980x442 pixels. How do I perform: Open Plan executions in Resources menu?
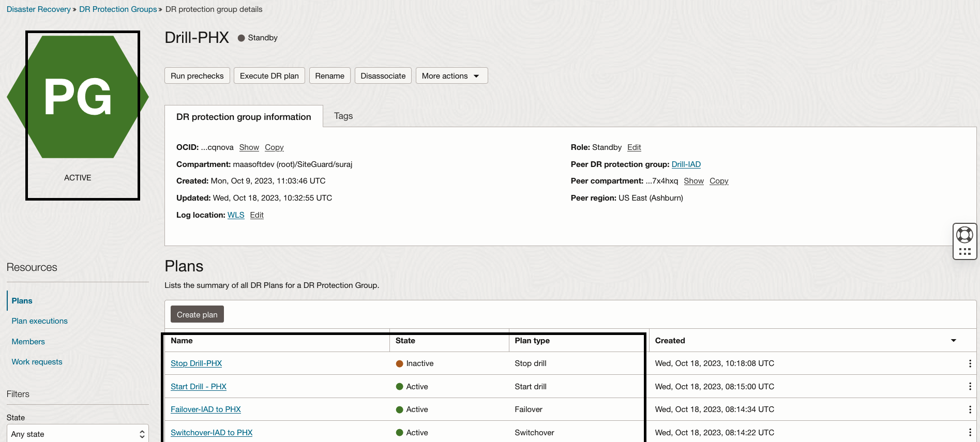pos(40,321)
